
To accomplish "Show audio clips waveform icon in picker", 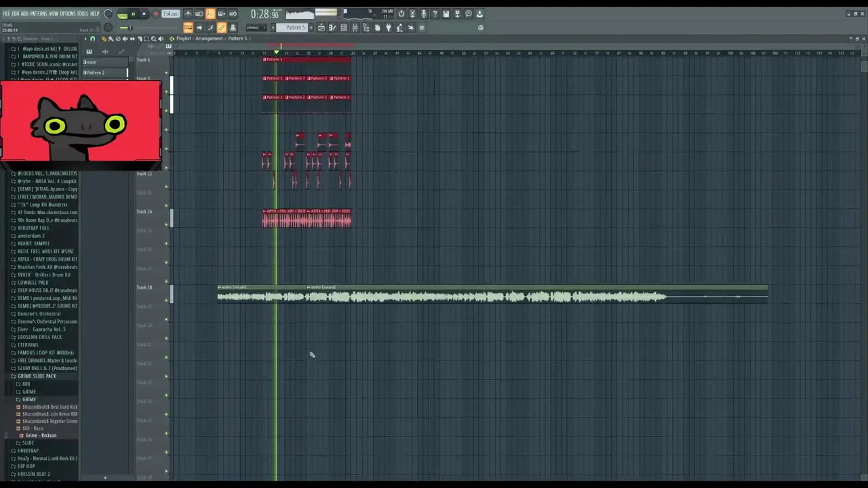I will click(x=105, y=52).
